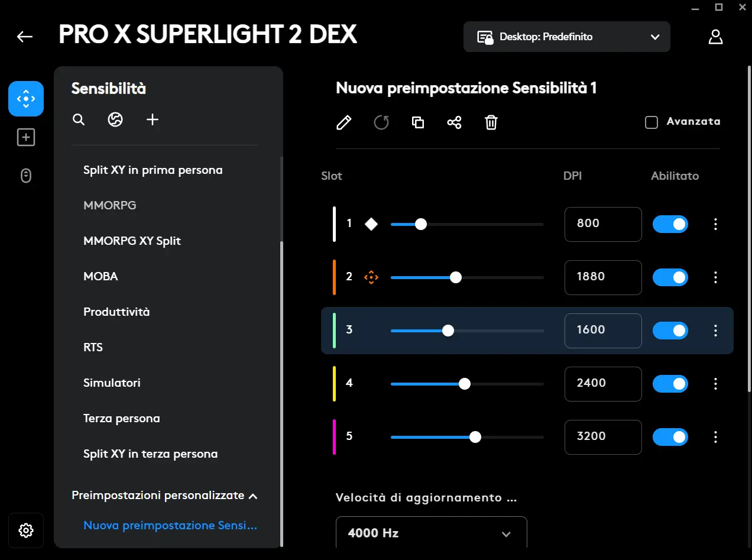Select the RTS preset
The height and width of the screenshot is (560, 752).
click(93, 348)
